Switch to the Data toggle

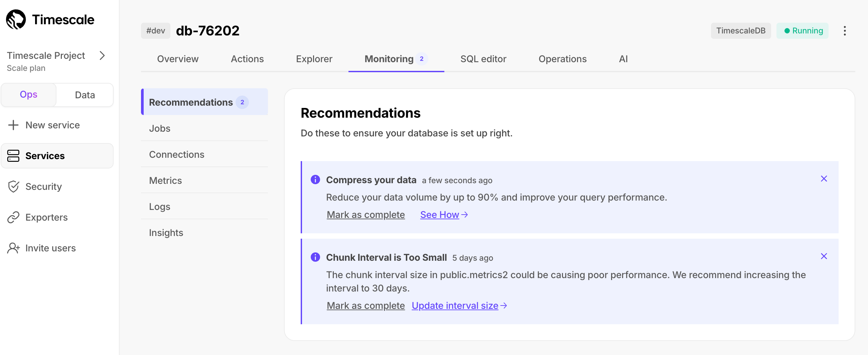(85, 95)
